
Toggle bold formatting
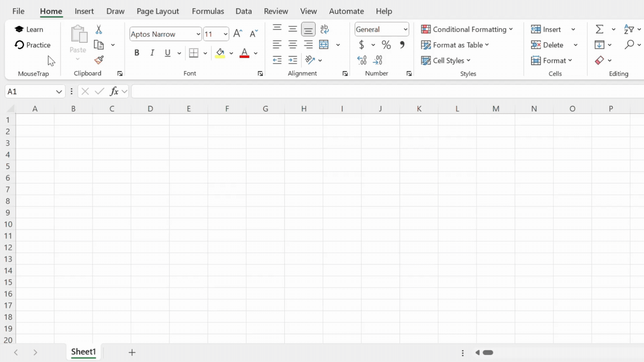coord(137,53)
